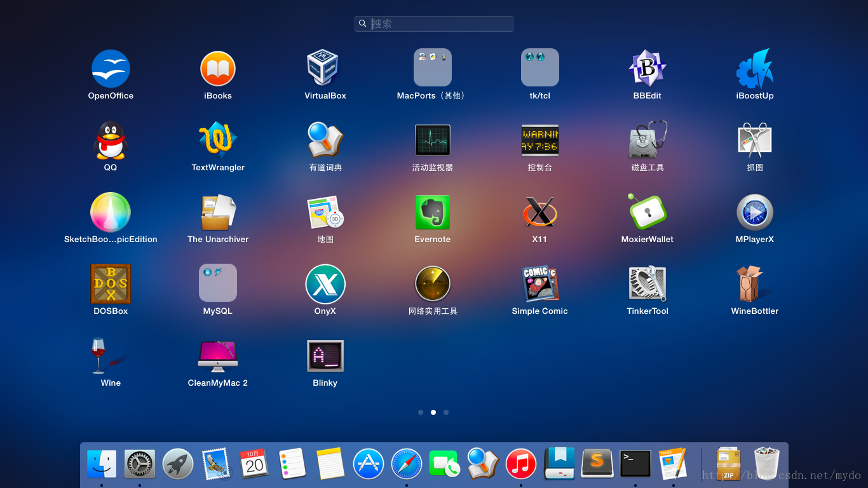Open Finder in the Dock
The height and width of the screenshot is (488, 868).
click(x=102, y=464)
